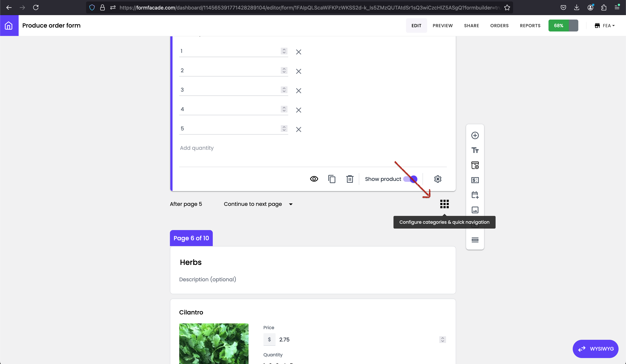Toggle the Show product switch
This screenshot has width=626, height=364.
[x=410, y=179]
